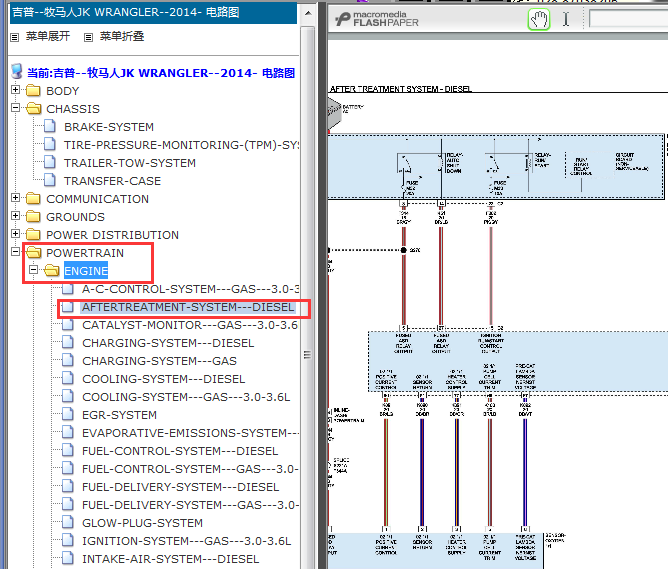
Task: Click the ENGINE open folder icon
Action: coord(52,270)
